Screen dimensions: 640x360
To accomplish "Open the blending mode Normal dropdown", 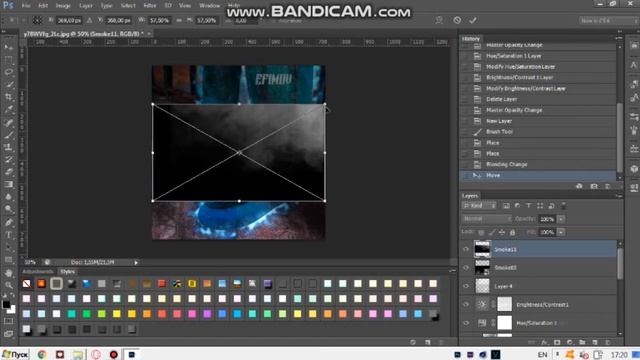I will tap(487, 219).
